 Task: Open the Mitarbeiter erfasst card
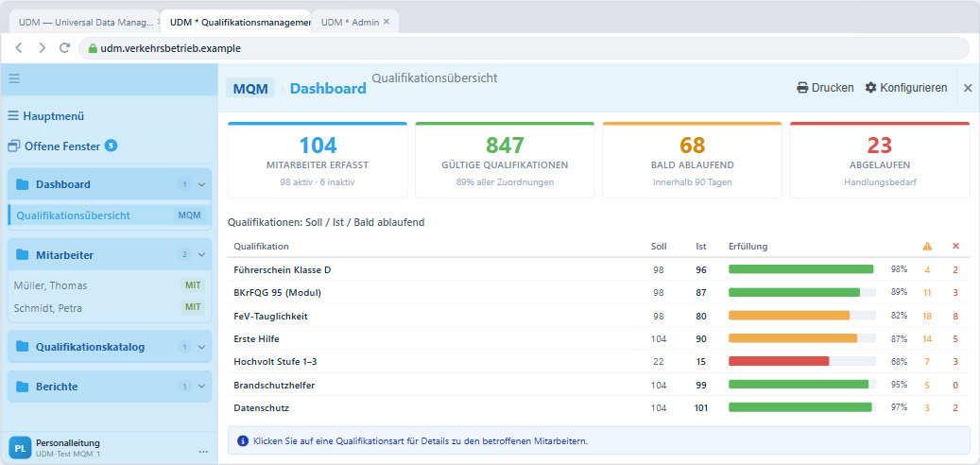click(x=318, y=160)
